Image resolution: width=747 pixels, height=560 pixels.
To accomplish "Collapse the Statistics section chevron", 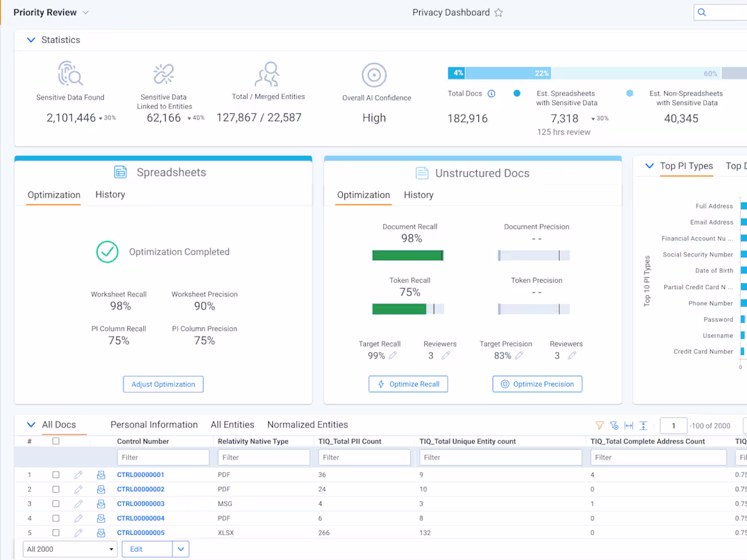I will (x=31, y=39).
